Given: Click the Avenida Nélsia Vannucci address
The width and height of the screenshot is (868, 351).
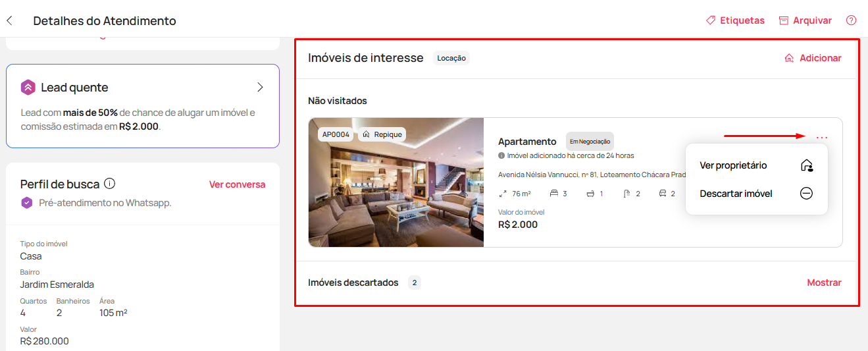Looking at the screenshot, I should (x=592, y=175).
